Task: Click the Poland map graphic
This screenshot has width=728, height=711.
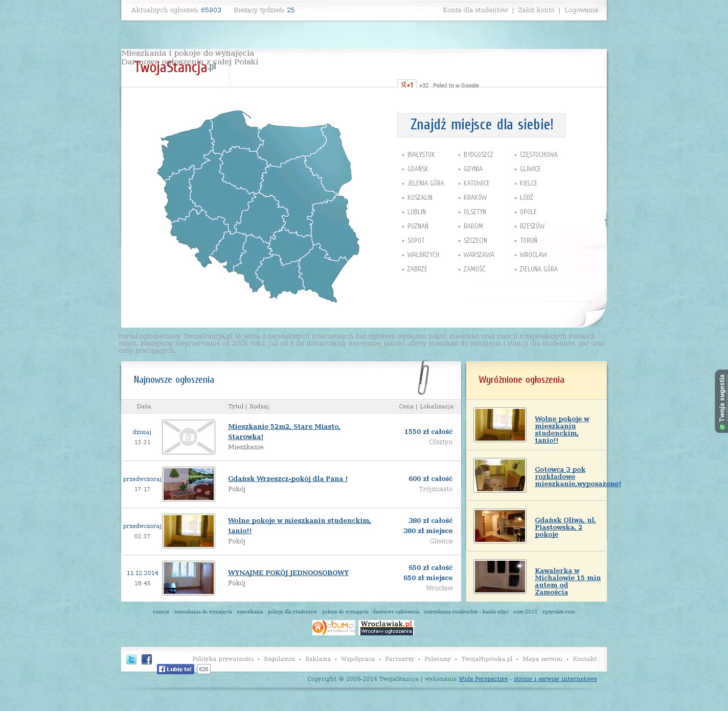Action: click(258, 204)
